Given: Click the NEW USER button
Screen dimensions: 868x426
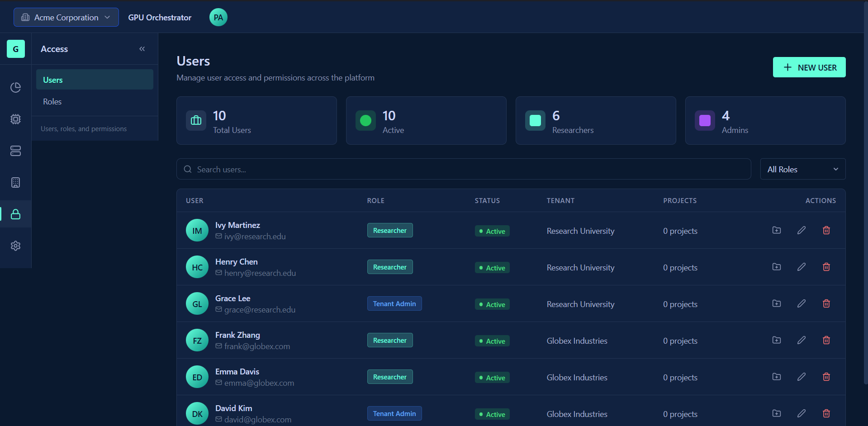Looking at the screenshot, I should click(x=809, y=67).
